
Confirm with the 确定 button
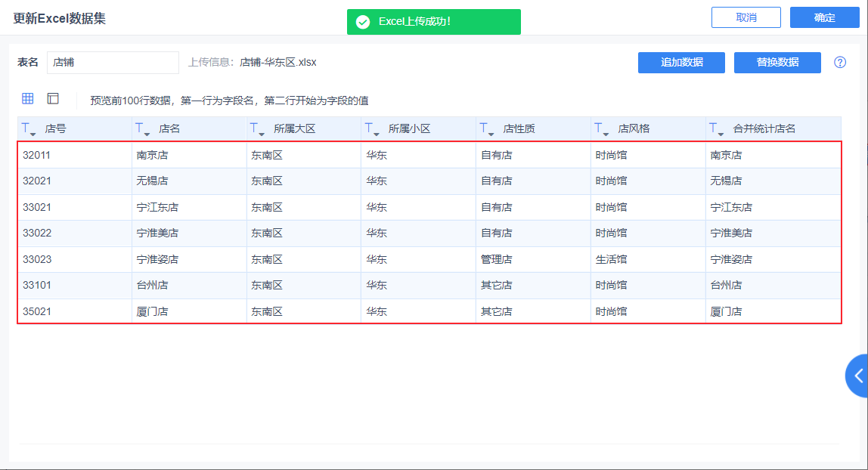(824, 17)
